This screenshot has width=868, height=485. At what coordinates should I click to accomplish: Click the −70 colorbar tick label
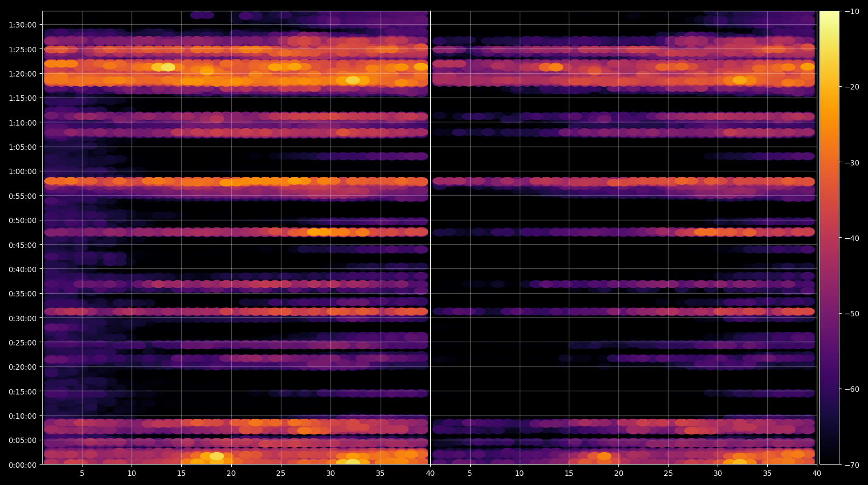tap(852, 465)
